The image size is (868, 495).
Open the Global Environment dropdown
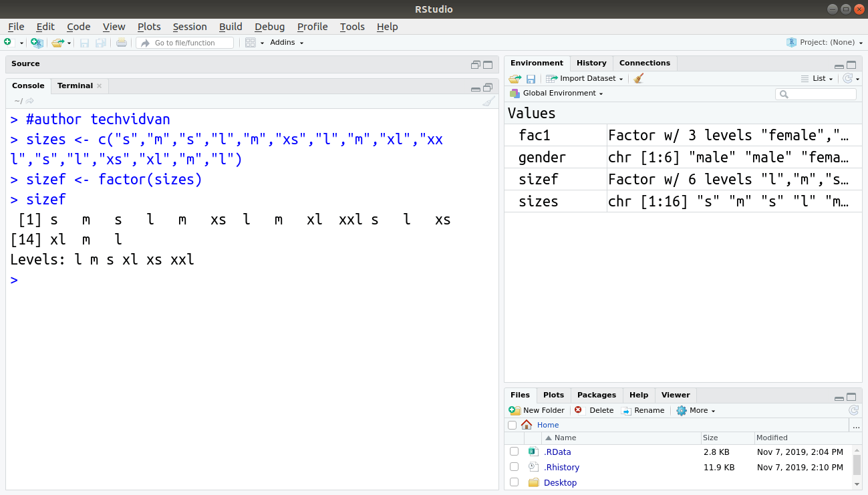pos(557,93)
